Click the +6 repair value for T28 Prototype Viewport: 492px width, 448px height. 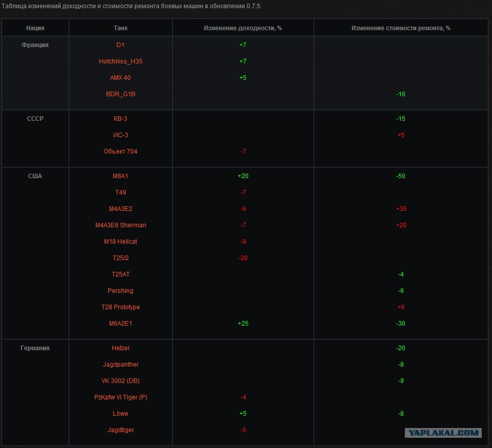[401, 307]
